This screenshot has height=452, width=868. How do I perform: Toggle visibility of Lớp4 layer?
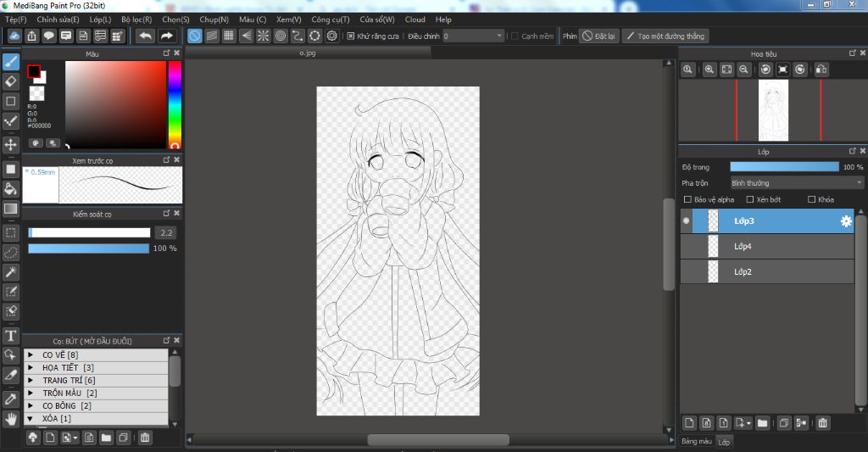687,247
